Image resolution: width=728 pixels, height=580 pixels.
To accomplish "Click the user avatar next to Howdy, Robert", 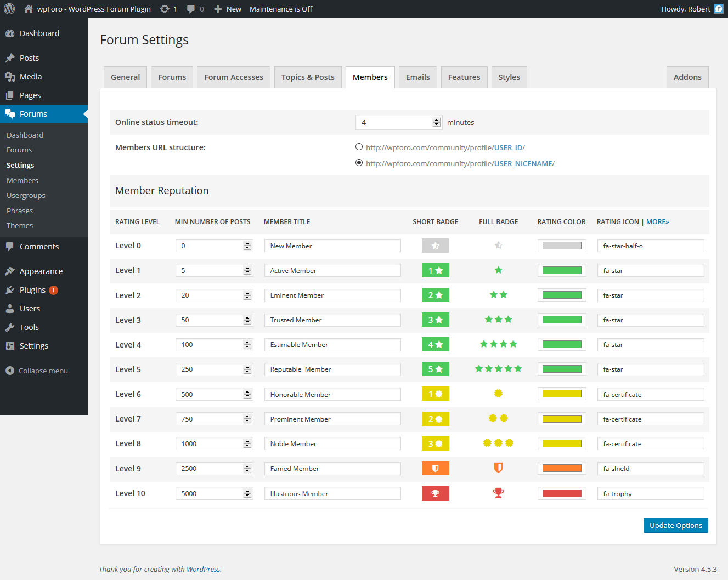I will click(718, 9).
